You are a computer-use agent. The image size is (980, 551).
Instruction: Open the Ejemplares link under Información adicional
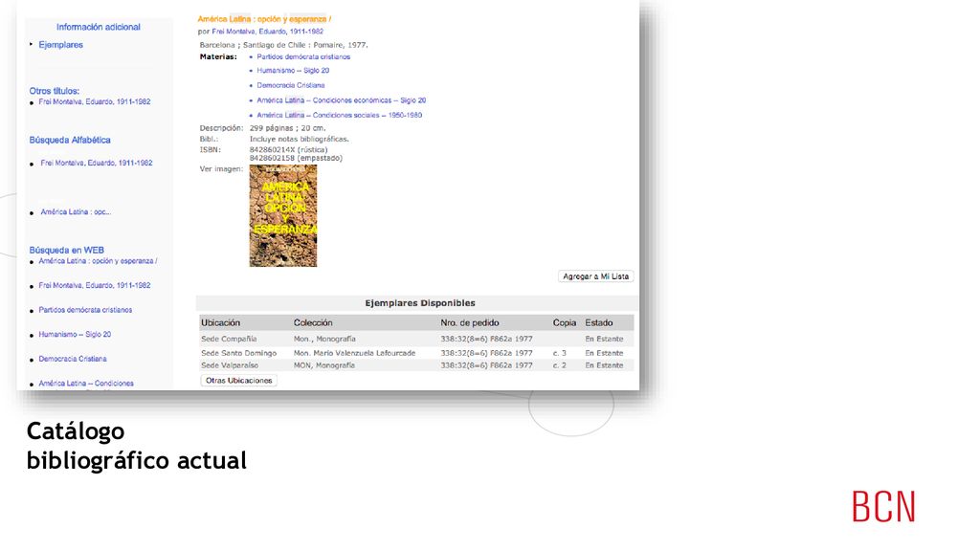(x=60, y=45)
